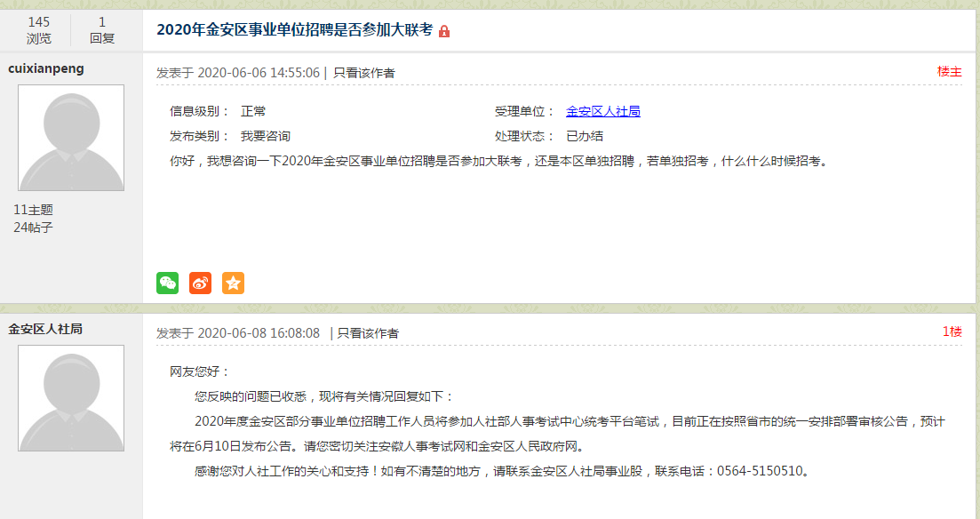Open cuixianpeng's user profile name
Image resolution: width=980 pixels, height=519 pixels.
[x=46, y=68]
